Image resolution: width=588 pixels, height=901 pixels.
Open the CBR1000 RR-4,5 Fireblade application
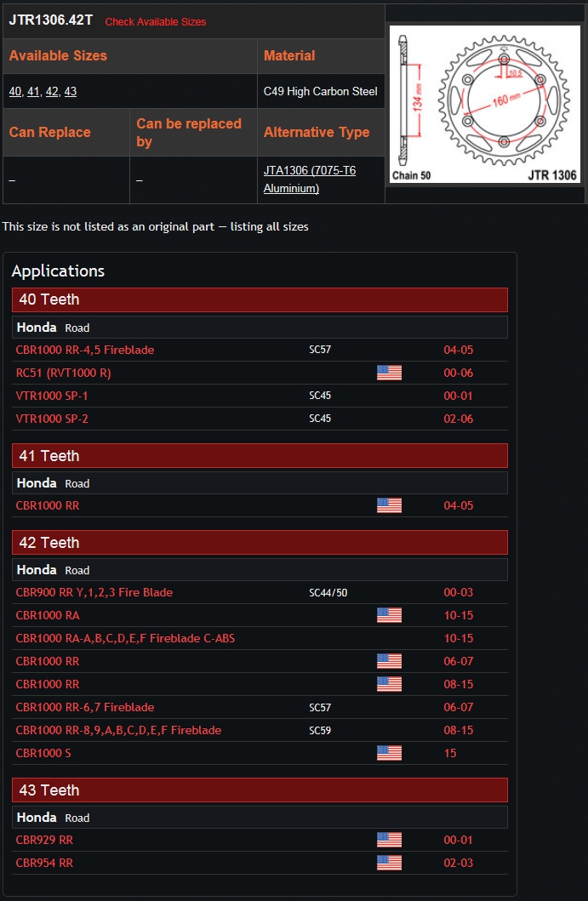coord(85,350)
